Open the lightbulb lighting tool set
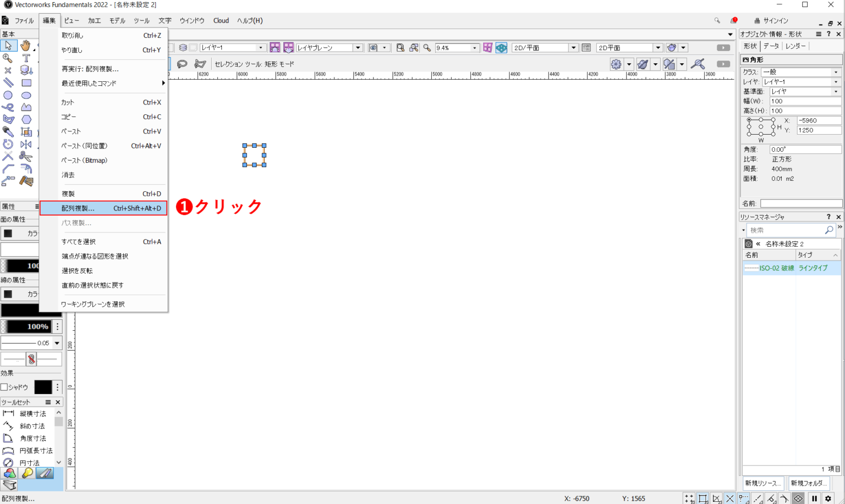845x504 pixels. (27, 473)
